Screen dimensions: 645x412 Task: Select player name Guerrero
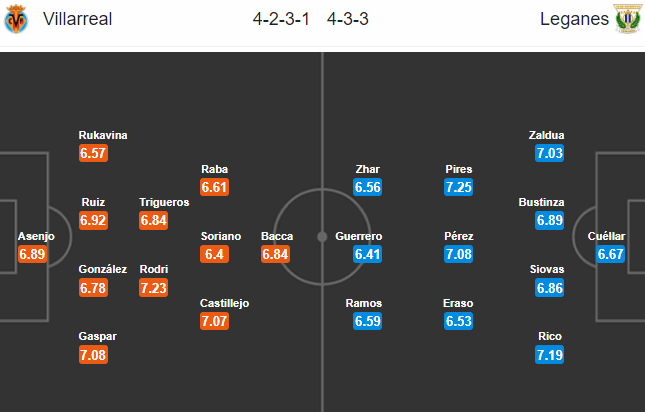(x=368, y=236)
